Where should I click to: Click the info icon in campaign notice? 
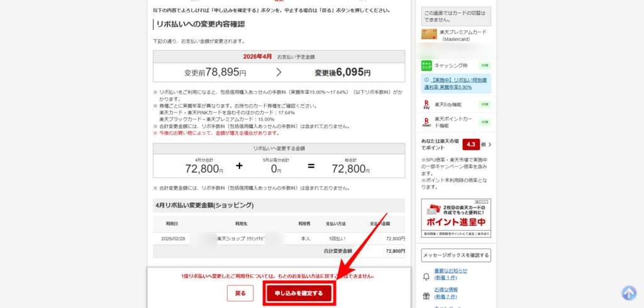[x=426, y=80]
